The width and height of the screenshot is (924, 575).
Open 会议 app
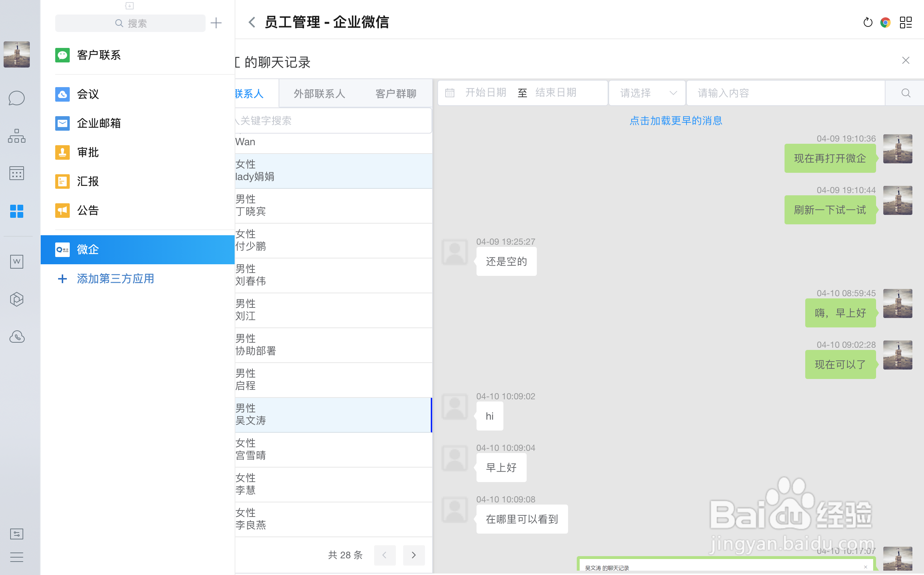(137, 94)
